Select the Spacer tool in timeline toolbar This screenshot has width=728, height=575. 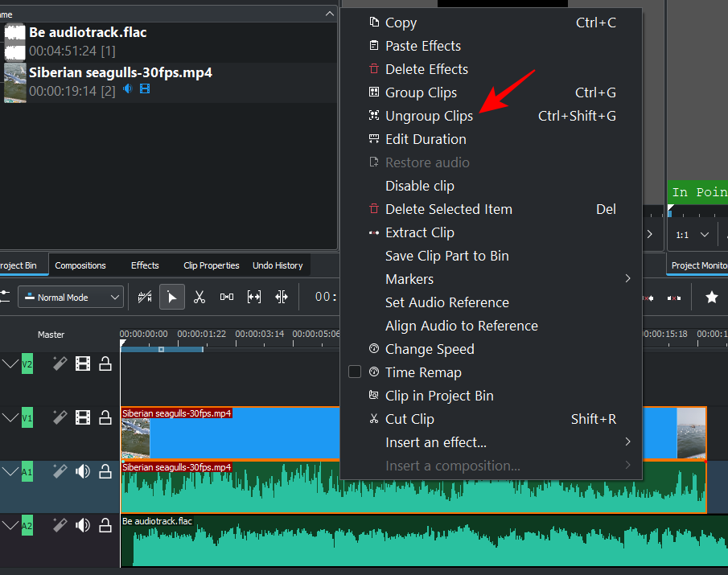(227, 298)
